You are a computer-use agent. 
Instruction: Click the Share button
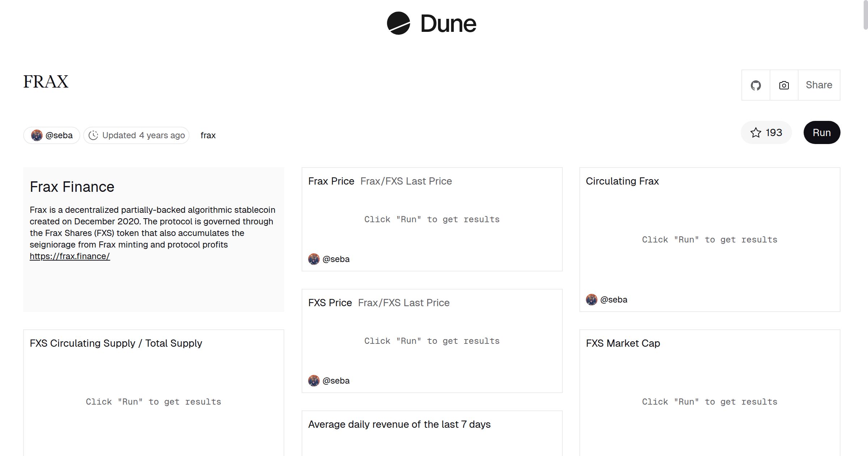pos(819,85)
